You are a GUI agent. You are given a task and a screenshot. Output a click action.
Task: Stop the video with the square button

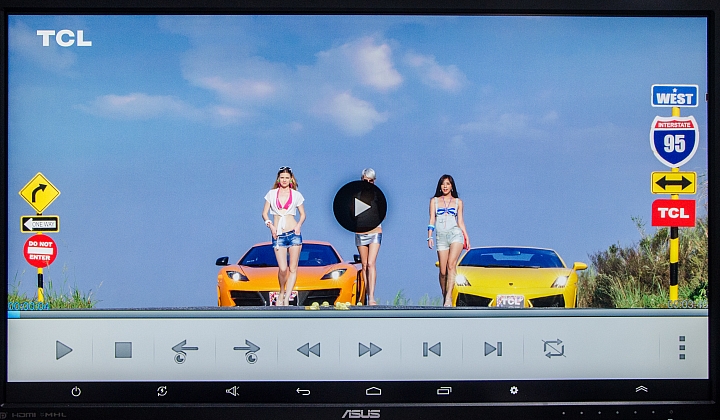[123, 350]
